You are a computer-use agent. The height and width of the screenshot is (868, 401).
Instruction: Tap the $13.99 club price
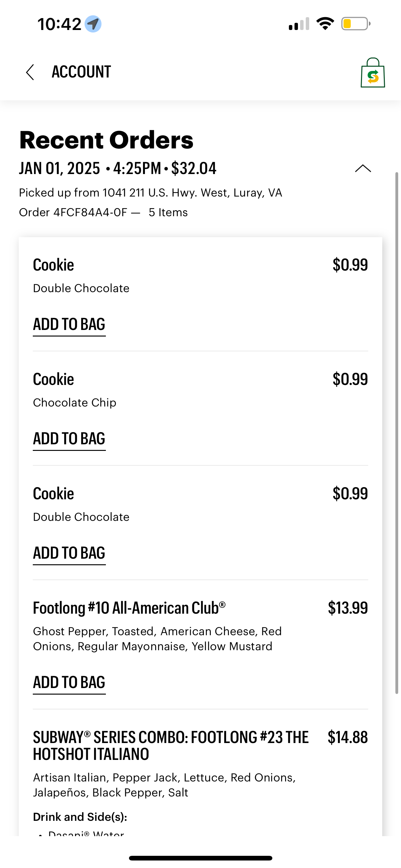click(348, 608)
